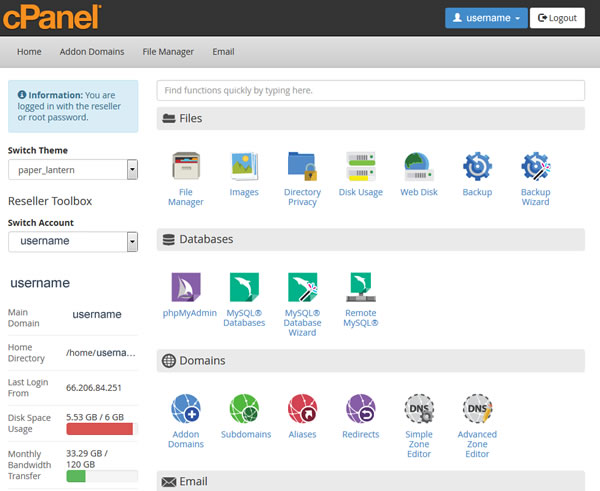Open the File Manager icon
The image size is (600, 491).
[185, 167]
